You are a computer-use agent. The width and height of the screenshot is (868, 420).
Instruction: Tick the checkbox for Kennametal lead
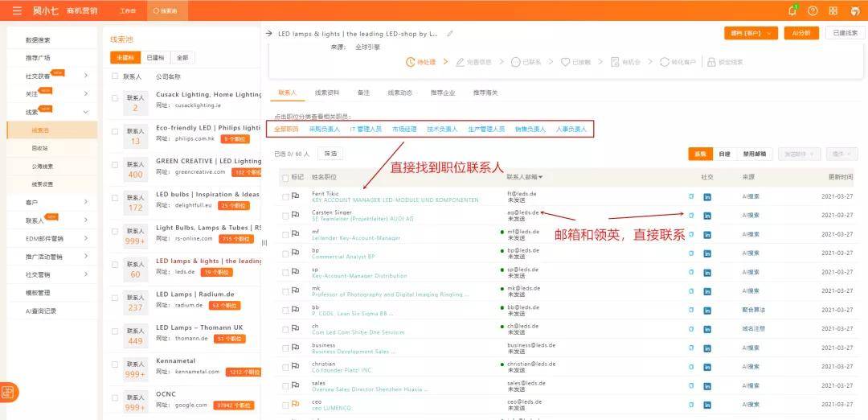(115, 364)
